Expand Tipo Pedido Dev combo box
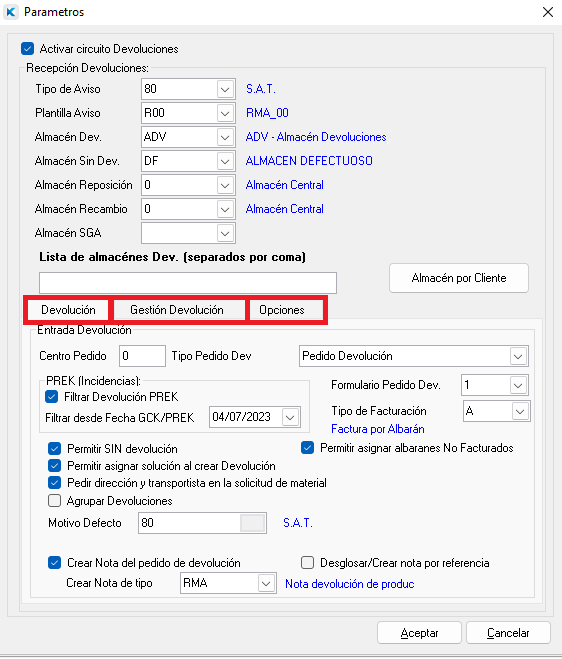This screenshot has height=659, width=562. (x=518, y=356)
